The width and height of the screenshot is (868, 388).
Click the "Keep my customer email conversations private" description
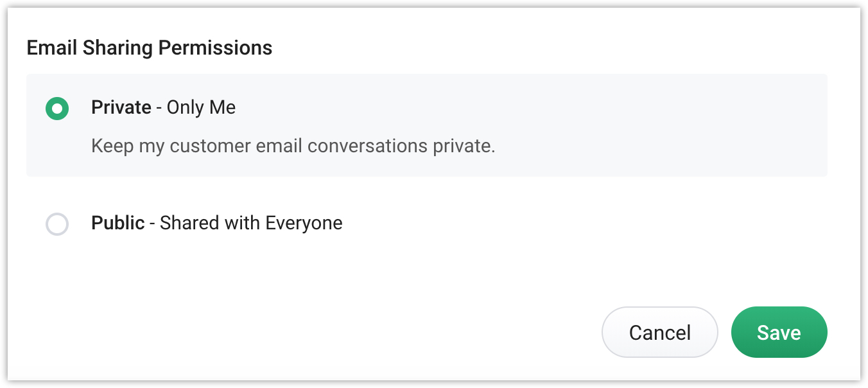tap(293, 146)
